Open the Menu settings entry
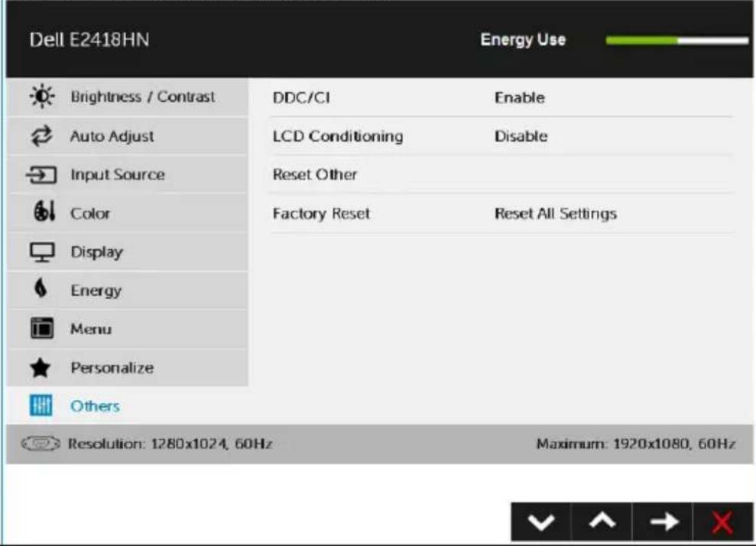 128,329
